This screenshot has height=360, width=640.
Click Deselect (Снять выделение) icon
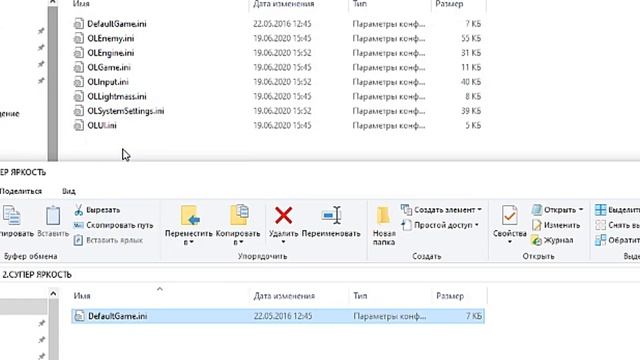coord(600,225)
